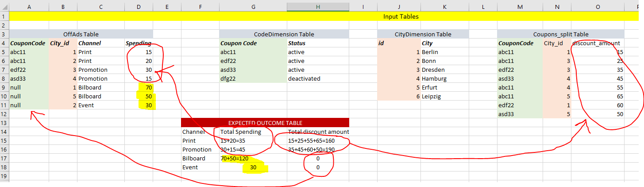The width and height of the screenshot is (644, 187).
Task: Select column O header
Action: pos(598,7)
